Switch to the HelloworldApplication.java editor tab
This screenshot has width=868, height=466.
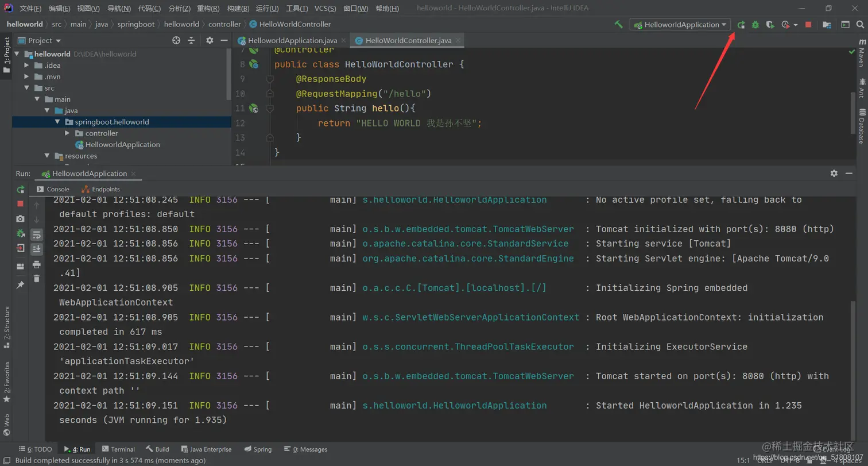pyautogui.click(x=292, y=41)
